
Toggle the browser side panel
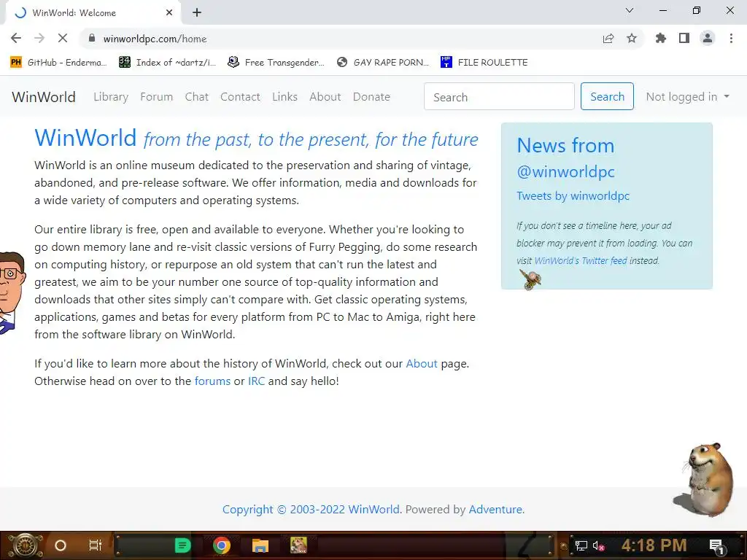point(684,39)
